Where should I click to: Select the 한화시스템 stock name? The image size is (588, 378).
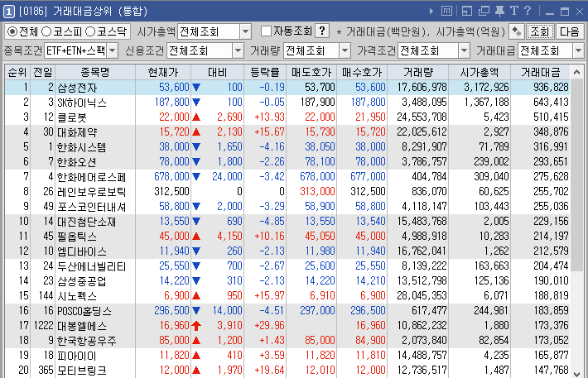pos(82,147)
